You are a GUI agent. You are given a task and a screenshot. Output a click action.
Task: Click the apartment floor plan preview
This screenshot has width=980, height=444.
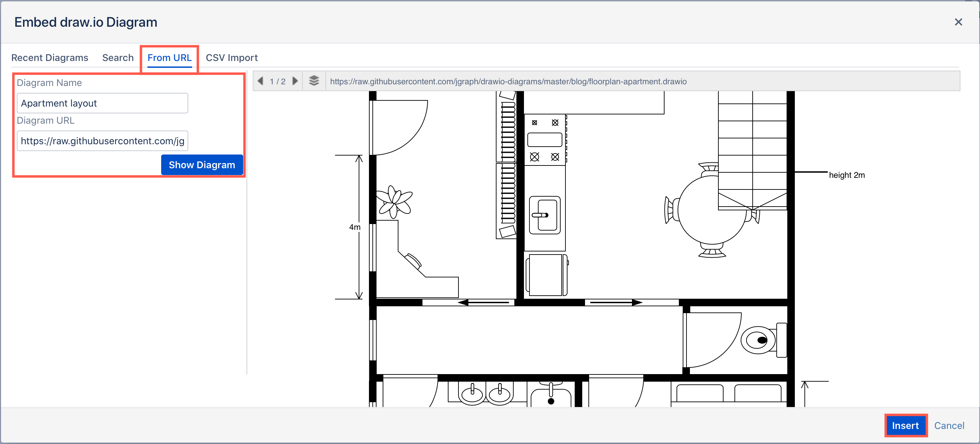click(609, 247)
